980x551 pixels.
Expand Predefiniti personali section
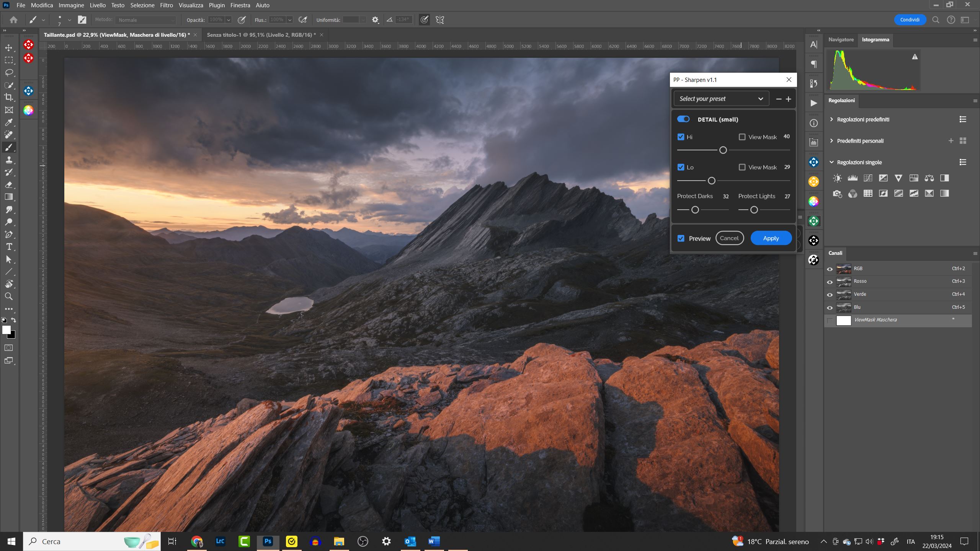tap(832, 140)
